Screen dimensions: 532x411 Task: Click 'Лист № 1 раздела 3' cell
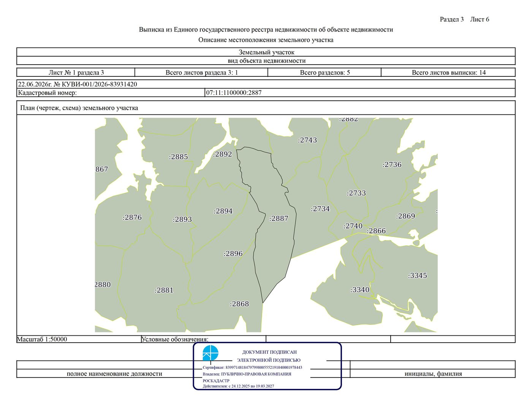point(76,73)
